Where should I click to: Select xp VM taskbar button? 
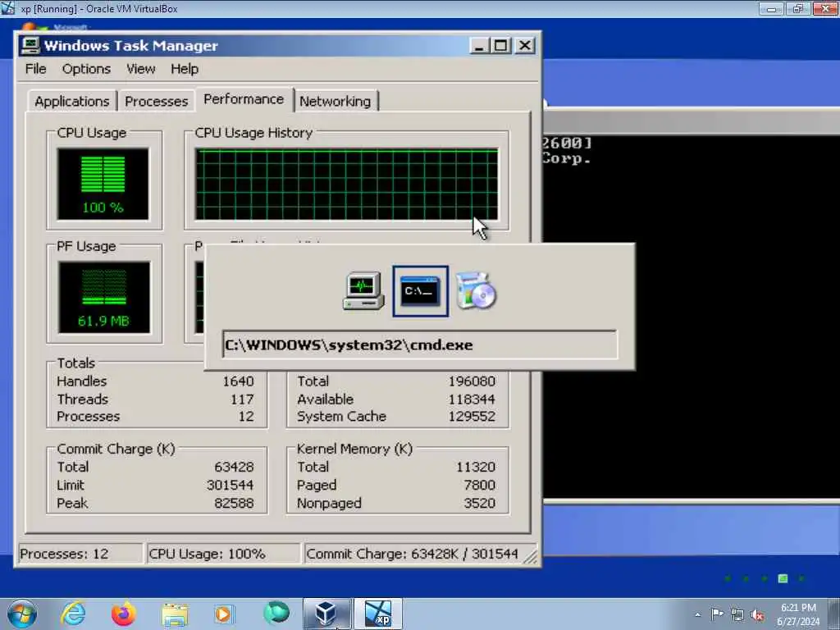(377, 614)
